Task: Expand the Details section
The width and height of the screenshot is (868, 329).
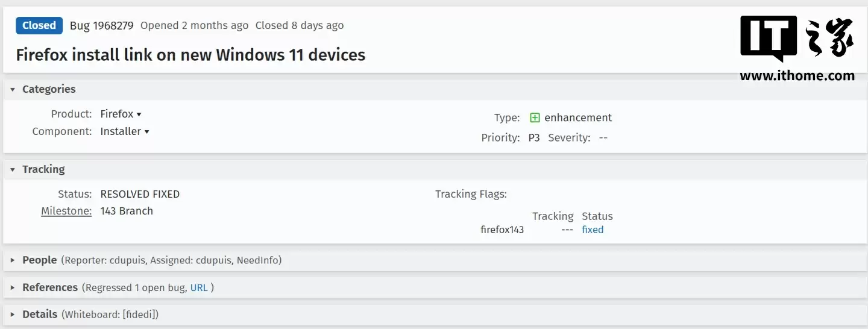Action: tap(13, 314)
